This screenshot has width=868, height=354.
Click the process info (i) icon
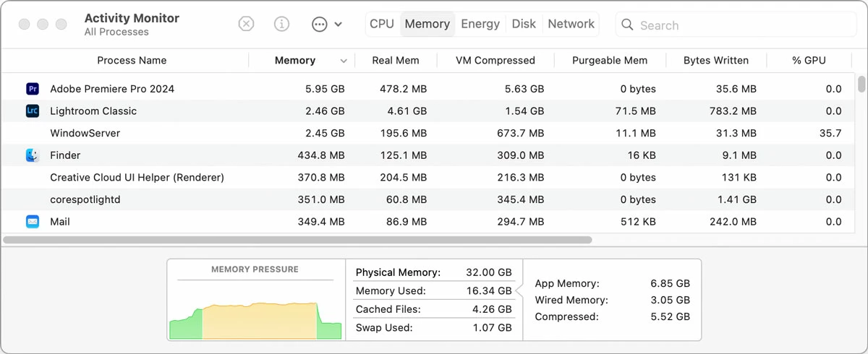pyautogui.click(x=282, y=24)
